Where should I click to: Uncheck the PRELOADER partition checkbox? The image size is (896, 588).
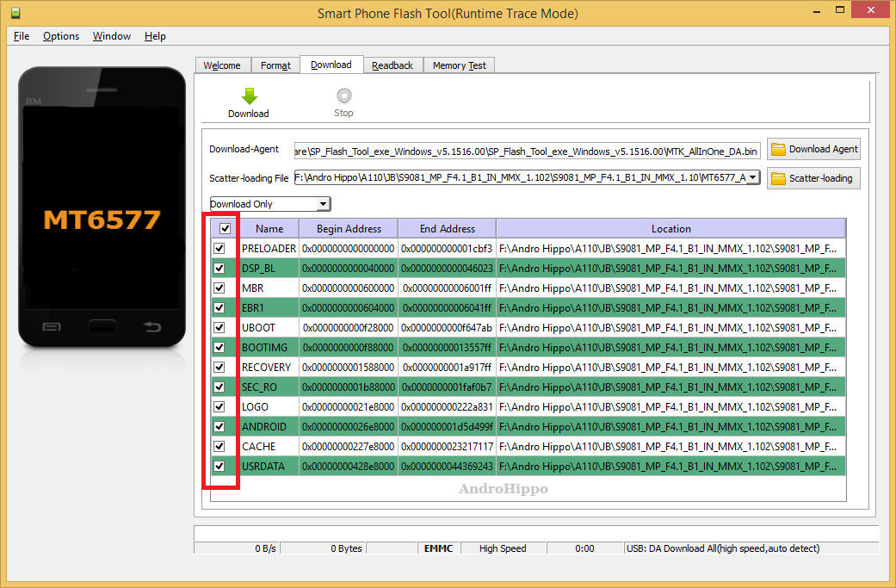(220, 248)
